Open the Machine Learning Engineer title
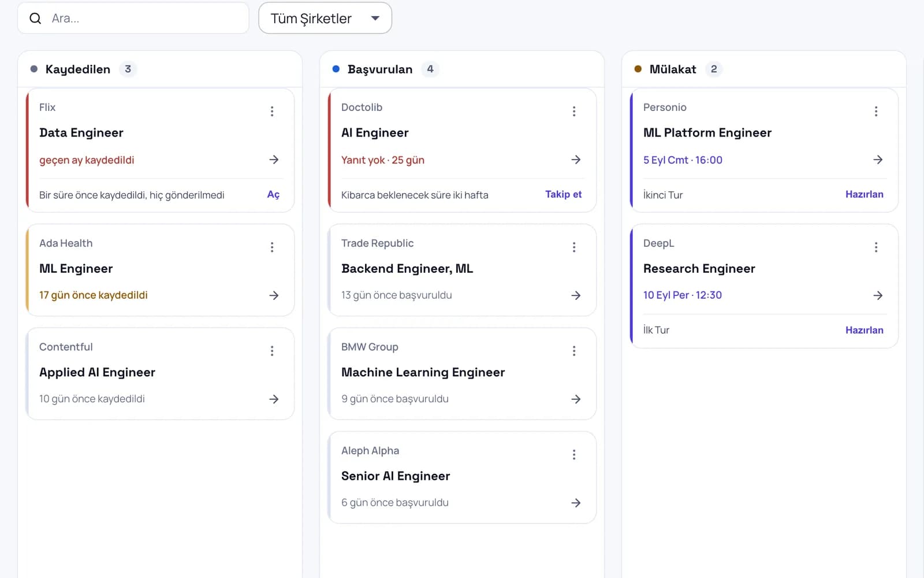 click(423, 372)
